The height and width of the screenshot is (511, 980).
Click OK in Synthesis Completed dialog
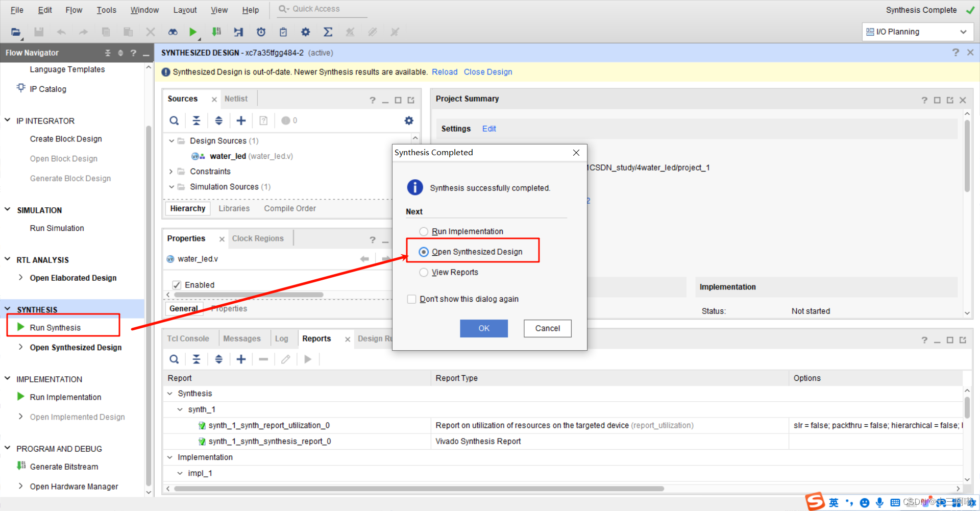pos(484,328)
